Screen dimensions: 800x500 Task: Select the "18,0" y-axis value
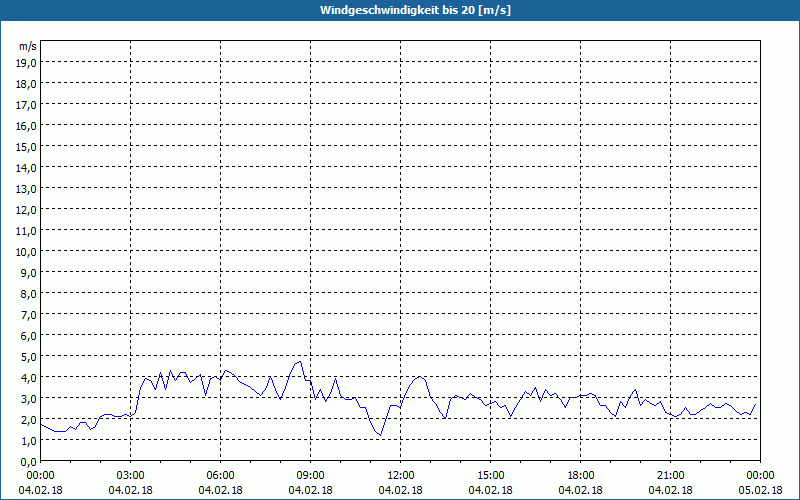(x=26, y=84)
